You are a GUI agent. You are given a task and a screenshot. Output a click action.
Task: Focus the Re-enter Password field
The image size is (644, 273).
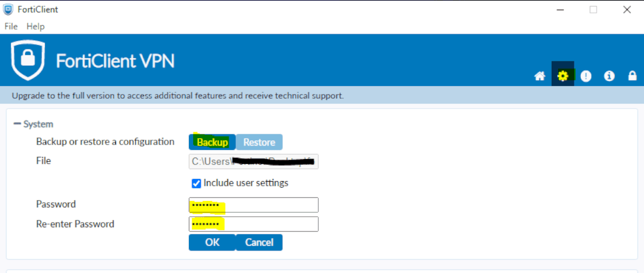coord(253,224)
